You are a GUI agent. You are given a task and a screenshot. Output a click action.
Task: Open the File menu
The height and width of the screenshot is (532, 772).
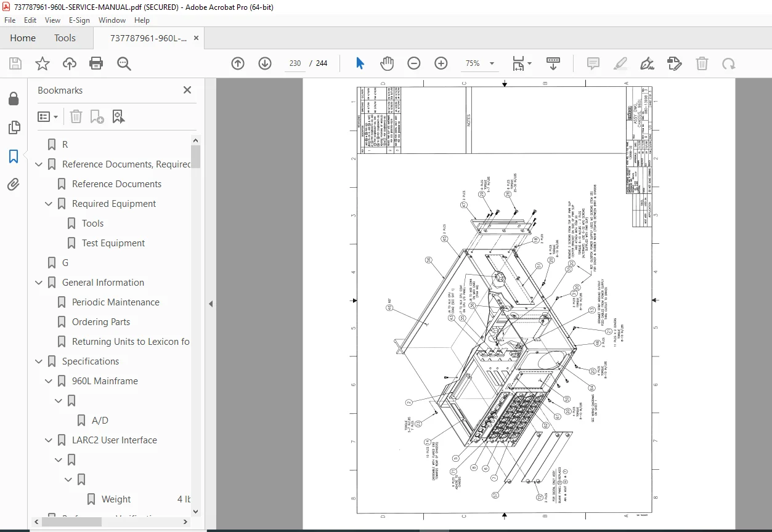click(10, 20)
